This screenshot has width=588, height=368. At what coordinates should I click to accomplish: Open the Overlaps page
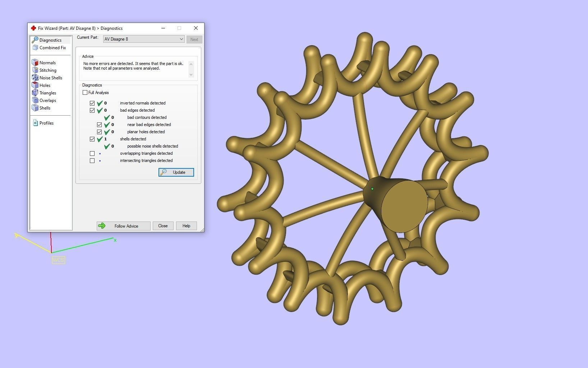point(48,100)
